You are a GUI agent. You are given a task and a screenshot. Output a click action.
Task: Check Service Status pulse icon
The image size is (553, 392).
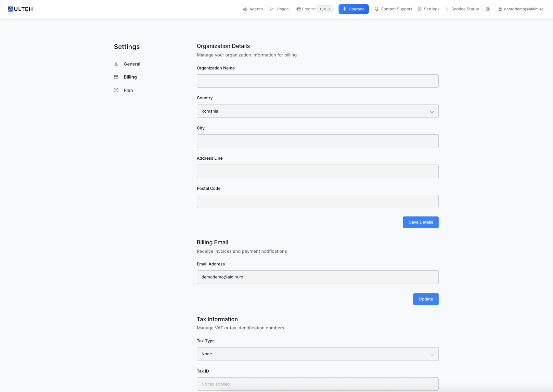coord(447,9)
